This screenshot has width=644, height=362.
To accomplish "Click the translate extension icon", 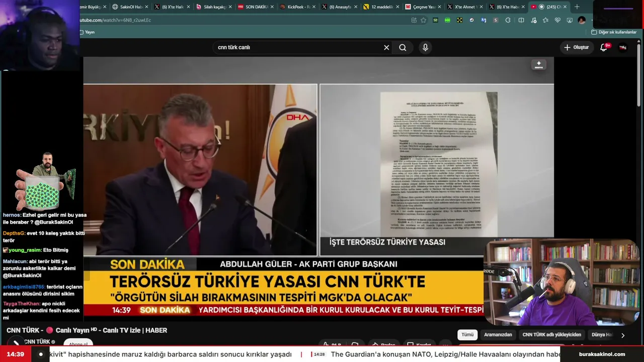I will 484,20.
